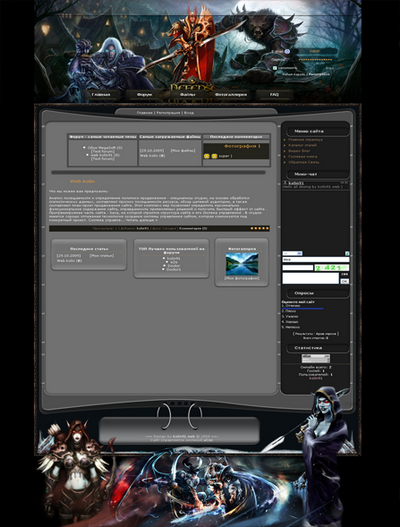This screenshot has height=527, width=400.
Task: Open Комментарии (0) in the article info bar
Action: pos(193,228)
